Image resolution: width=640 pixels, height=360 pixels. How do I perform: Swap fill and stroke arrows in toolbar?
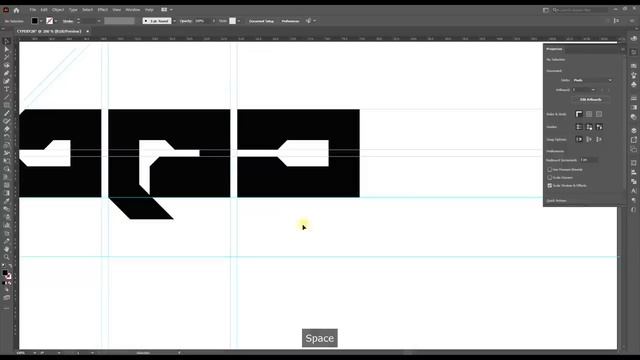click(10, 266)
